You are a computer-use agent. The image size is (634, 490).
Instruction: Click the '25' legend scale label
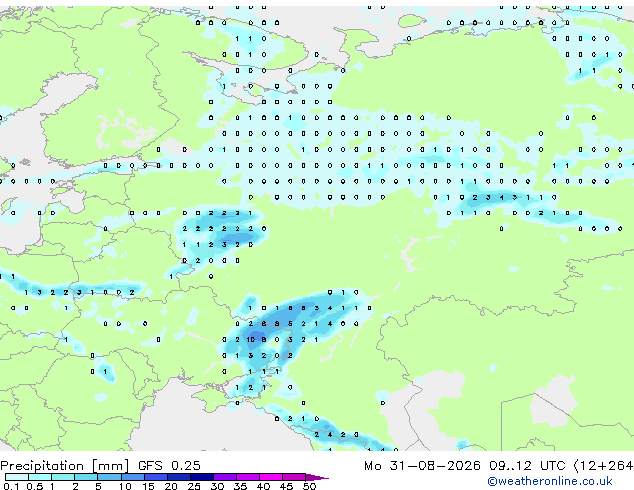coord(194,486)
